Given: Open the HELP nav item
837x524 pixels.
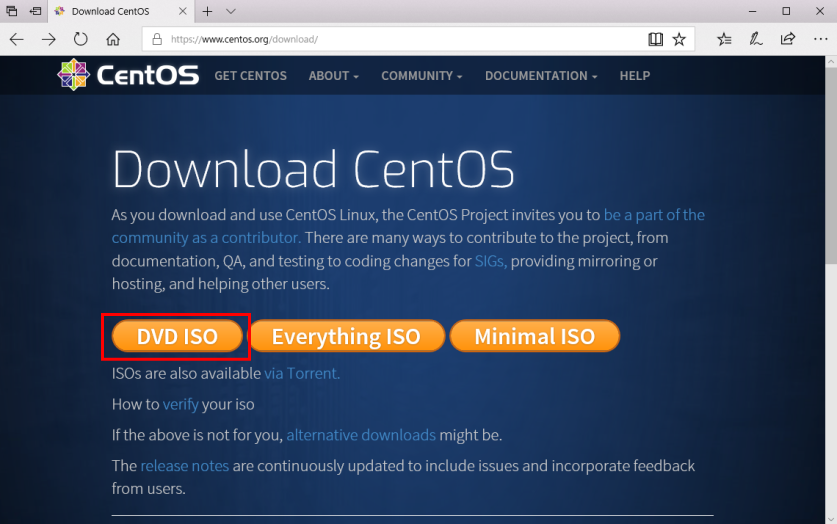Looking at the screenshot, I should pyautogui.click(x=635, y=76).
